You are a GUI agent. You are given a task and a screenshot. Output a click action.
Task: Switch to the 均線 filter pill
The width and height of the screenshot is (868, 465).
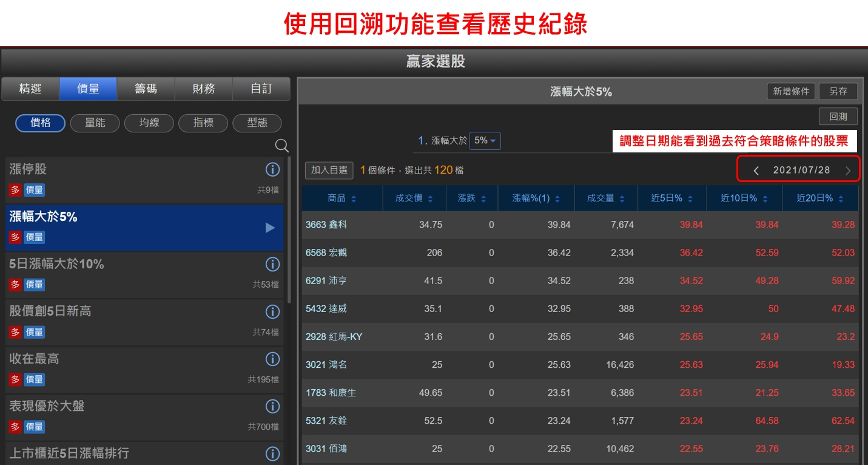point(149,123)
